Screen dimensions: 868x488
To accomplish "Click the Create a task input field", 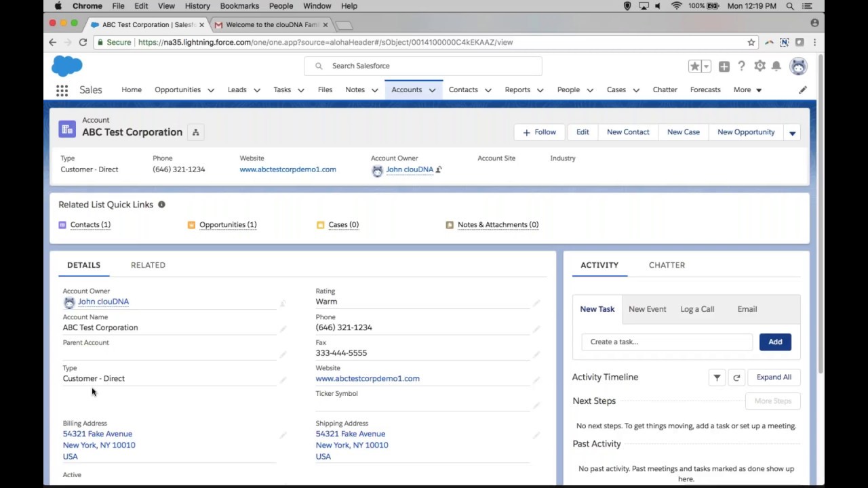I will [667, 342].
